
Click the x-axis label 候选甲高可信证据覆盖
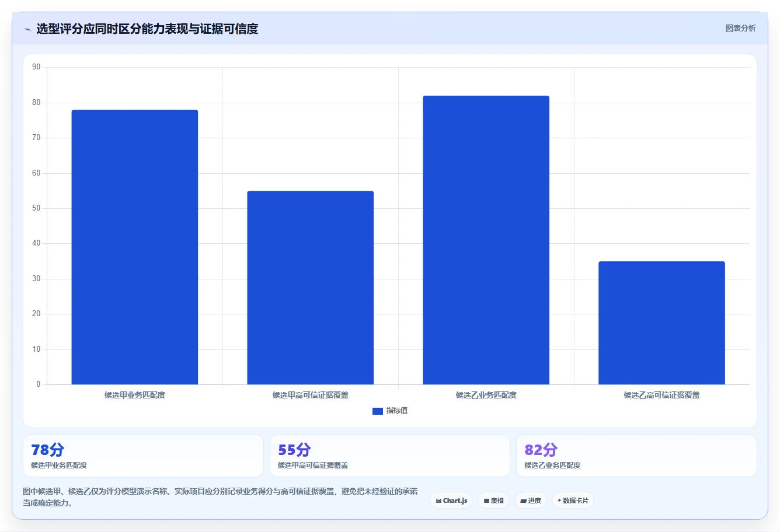pos(311,395)
